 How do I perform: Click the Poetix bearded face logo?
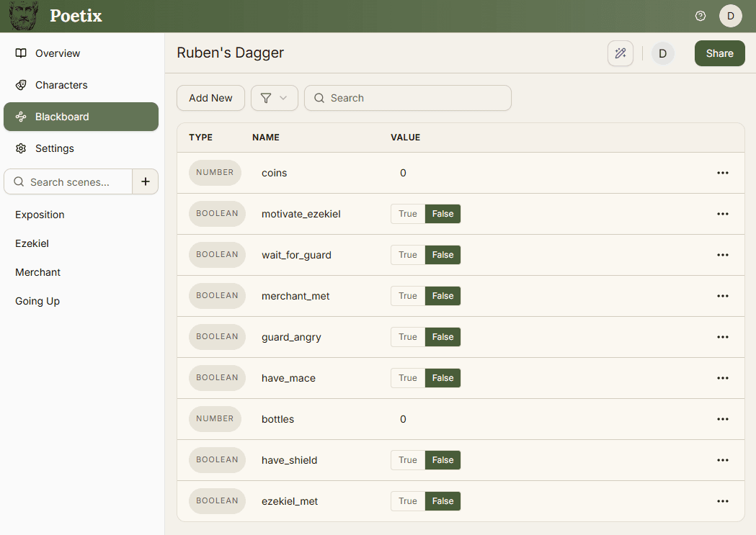[23, 16]
